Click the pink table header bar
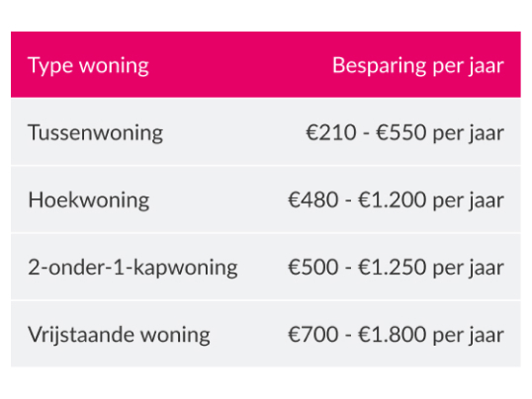This screenshot has width=532, height=399. 266,64
